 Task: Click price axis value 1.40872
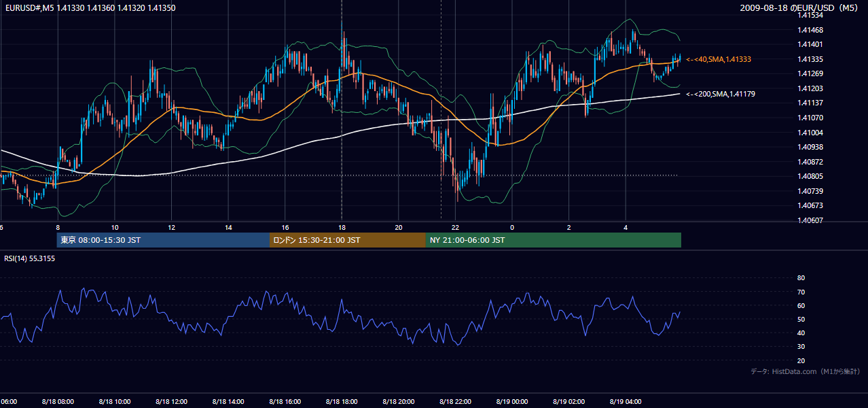[810, 162]
